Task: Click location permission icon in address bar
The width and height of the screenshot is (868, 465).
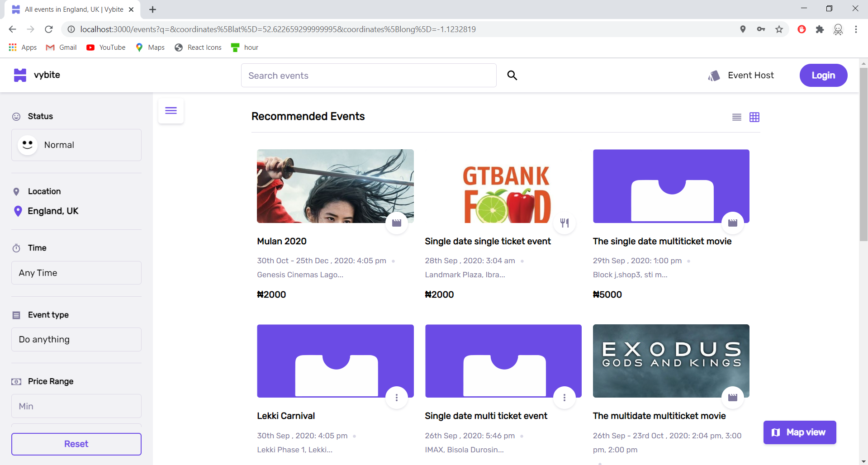Action: tap(743, 29)
